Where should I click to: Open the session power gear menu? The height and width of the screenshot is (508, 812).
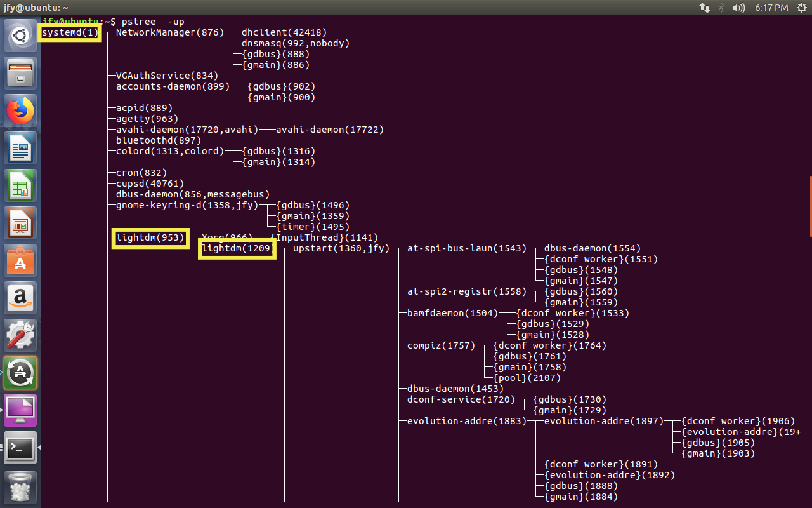[802, 7]
